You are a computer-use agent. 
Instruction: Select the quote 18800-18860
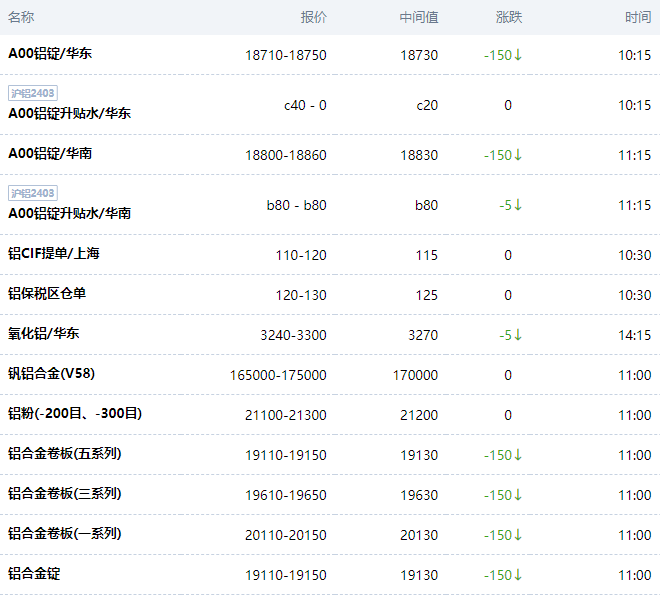(x=286, y=155)
